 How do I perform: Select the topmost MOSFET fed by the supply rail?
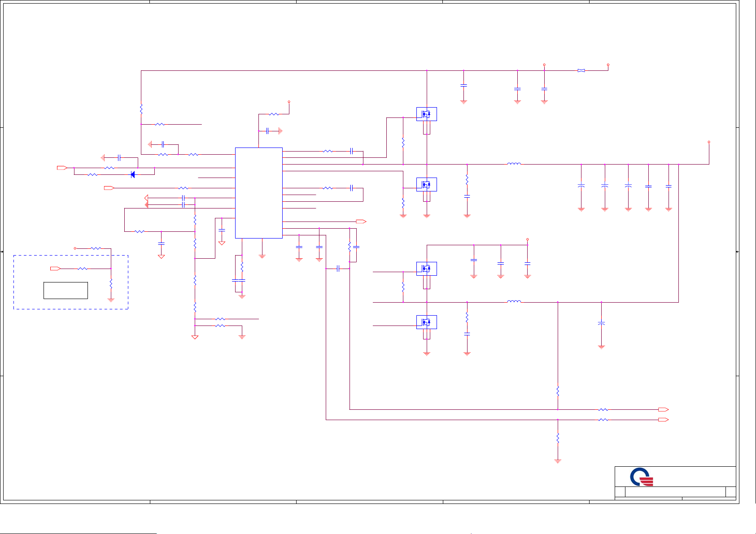pos(427,114)
